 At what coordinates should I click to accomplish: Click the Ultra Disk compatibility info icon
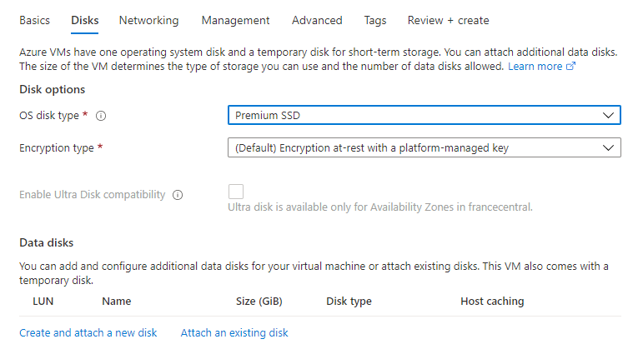pos(177,195)
